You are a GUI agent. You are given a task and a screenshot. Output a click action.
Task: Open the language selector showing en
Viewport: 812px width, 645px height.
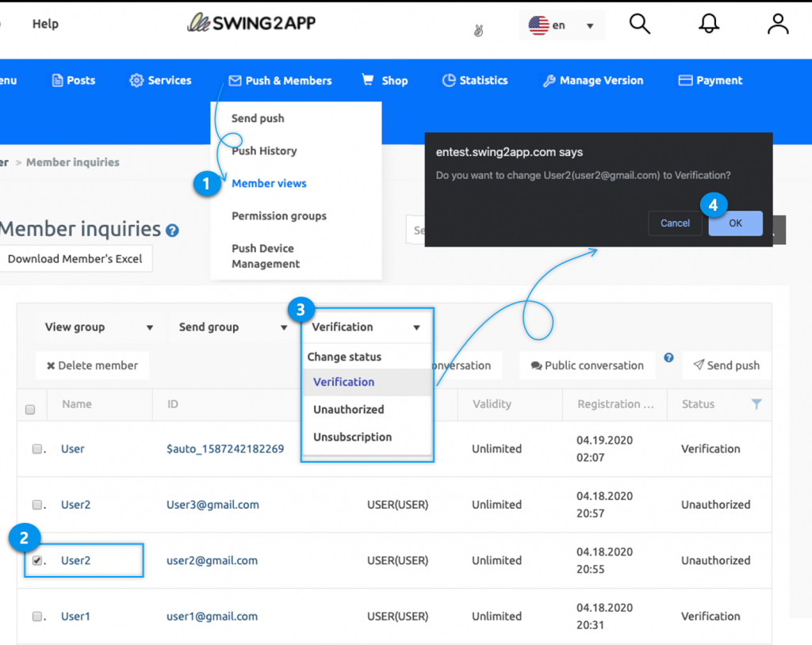click(562, 25)
